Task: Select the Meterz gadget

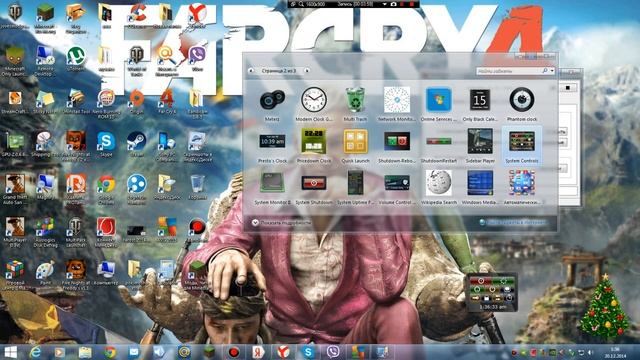Action: pyautogui.click(x=272, y=104)
